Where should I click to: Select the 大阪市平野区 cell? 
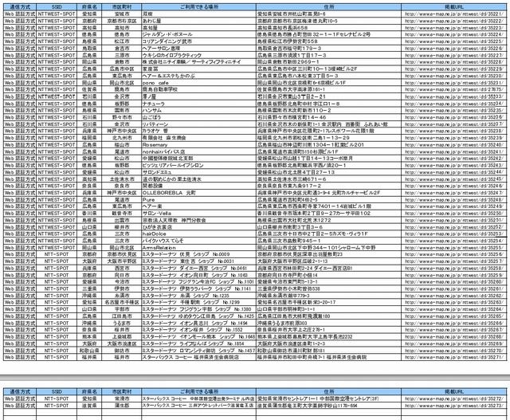coord(122,261)
